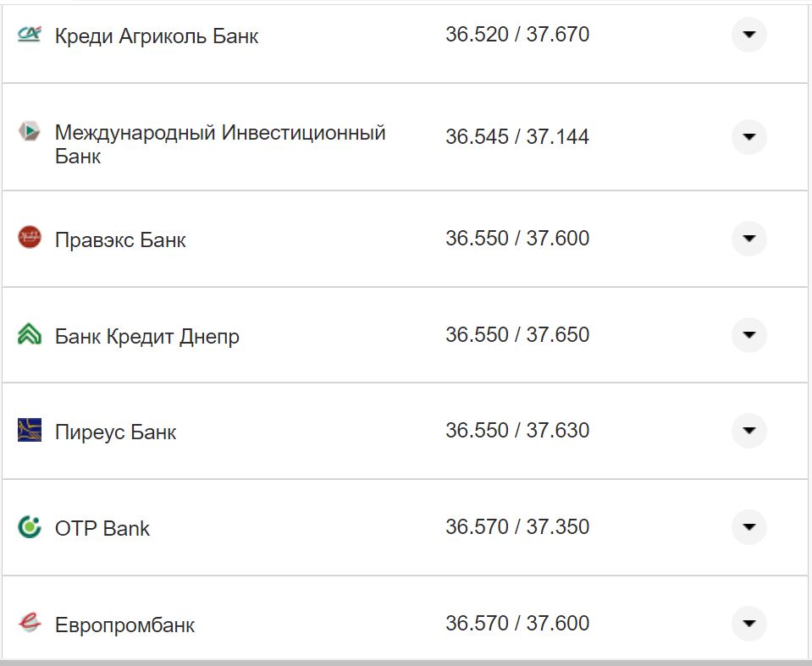The width and height of the screenshot is (812, 666).
Task: Select the Креди Агриколь Банк name
Action: (156, 35)
